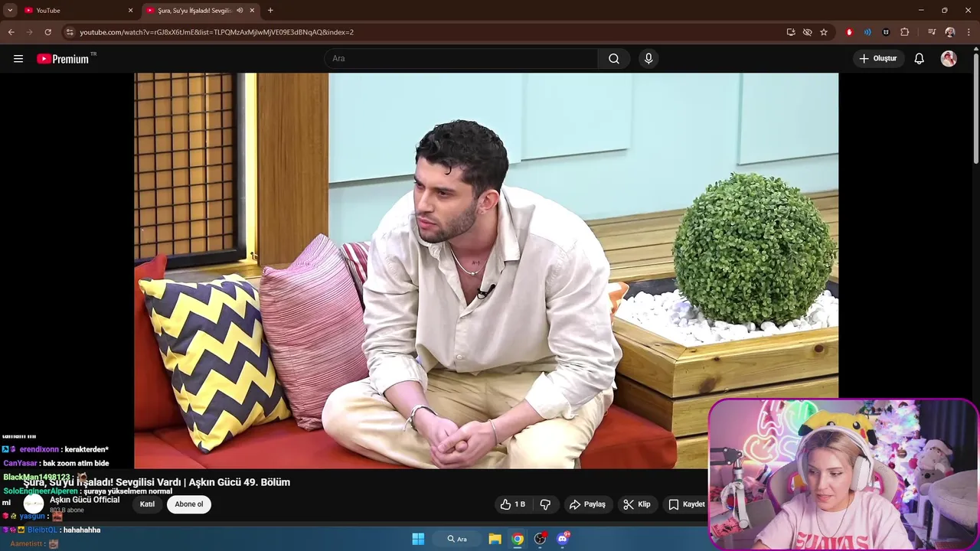Bookmark this page with the star
Screen dimensions: 980x551
tap(824, 32)
